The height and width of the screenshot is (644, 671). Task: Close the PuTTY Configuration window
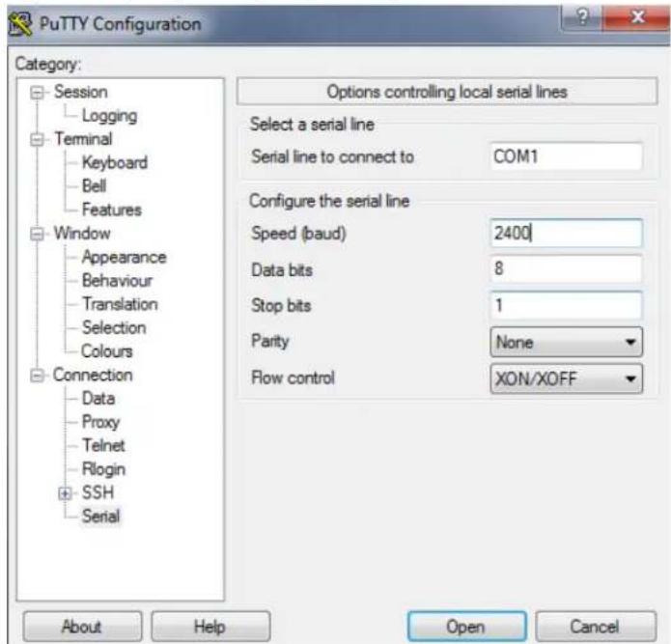637,17
